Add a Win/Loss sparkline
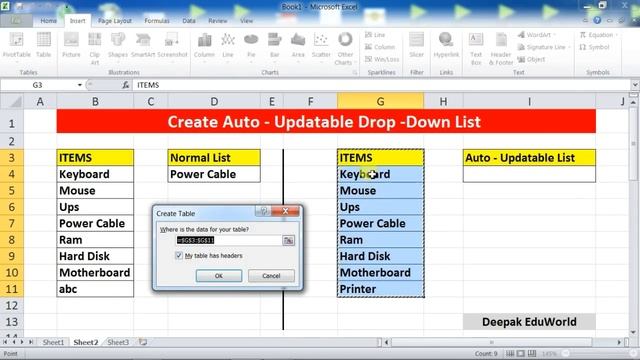 (382, 60)
